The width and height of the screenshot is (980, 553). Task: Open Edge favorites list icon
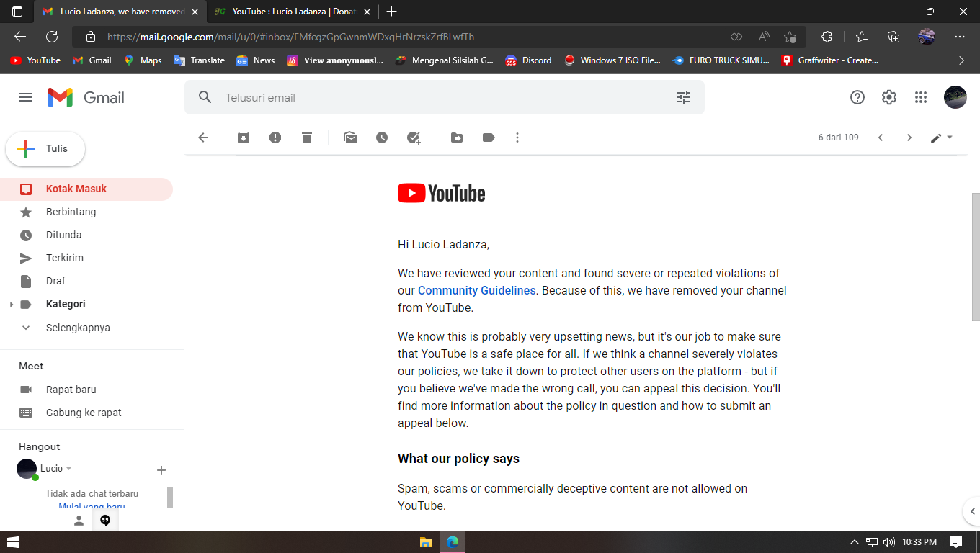pyautogui.click(x=862, y=37)
